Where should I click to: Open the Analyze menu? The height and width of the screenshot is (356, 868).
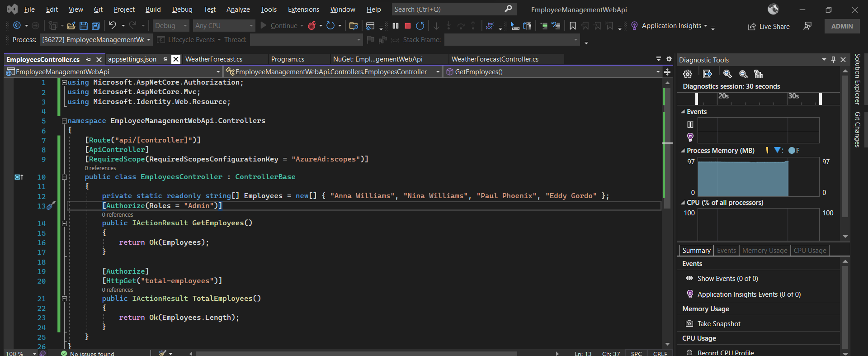tap(238, 9)
